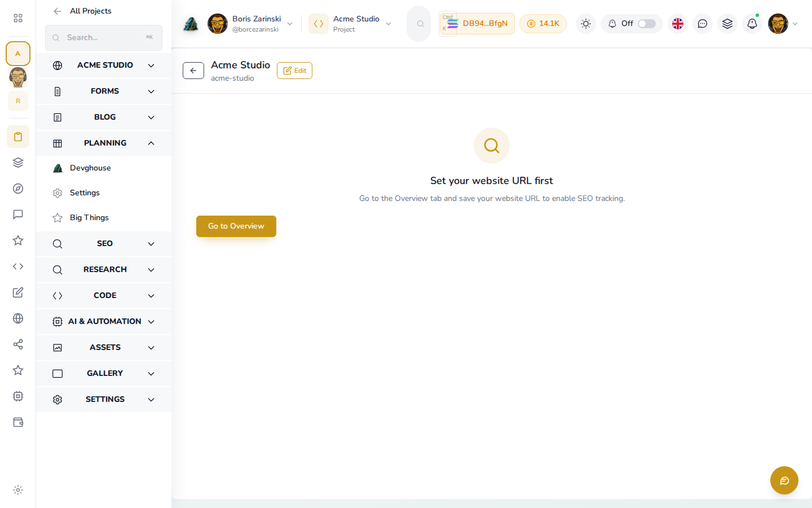Toggle light theme sun icon in top bar

[x=586, y=24]
